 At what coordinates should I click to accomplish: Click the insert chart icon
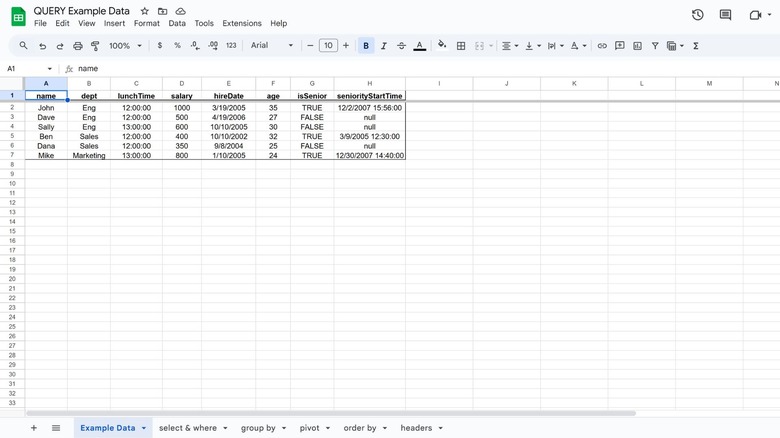coord(637,46)
